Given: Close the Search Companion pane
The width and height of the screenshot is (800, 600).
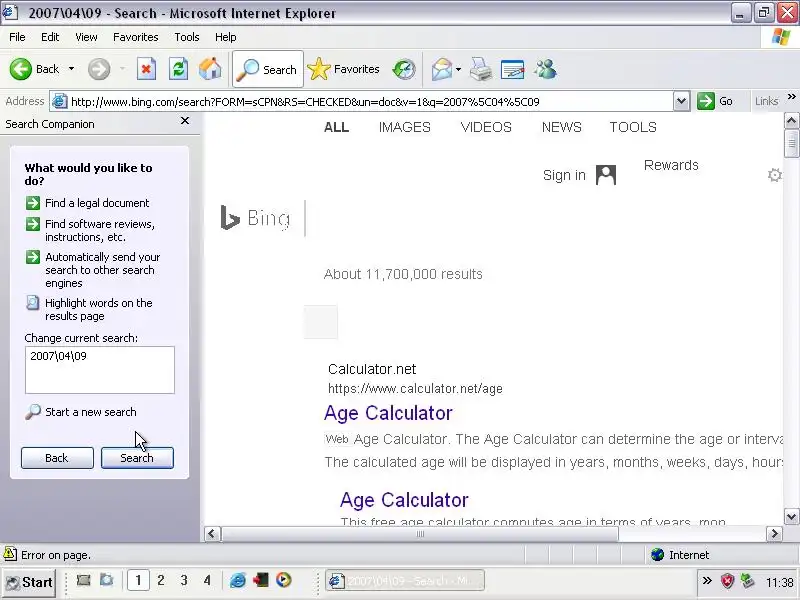Looking at the screenshot, I should (x=185, y=121).
